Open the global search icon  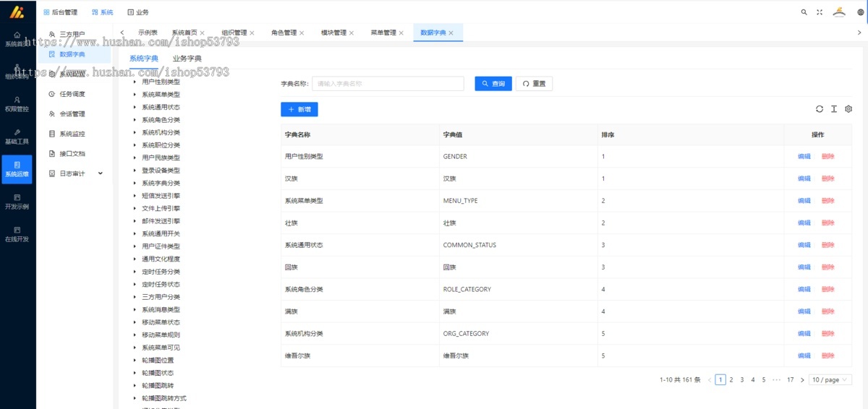(804, 12)
